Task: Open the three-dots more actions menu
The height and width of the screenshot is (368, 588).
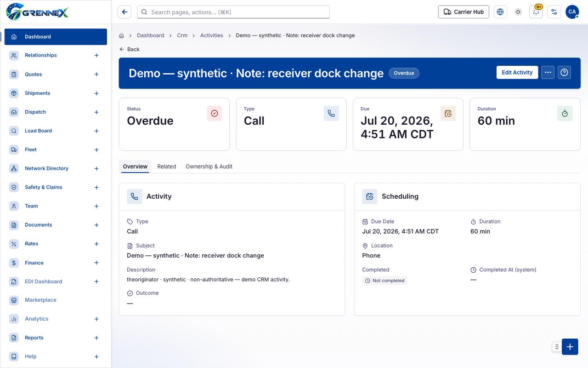Action: click(548, 72)
